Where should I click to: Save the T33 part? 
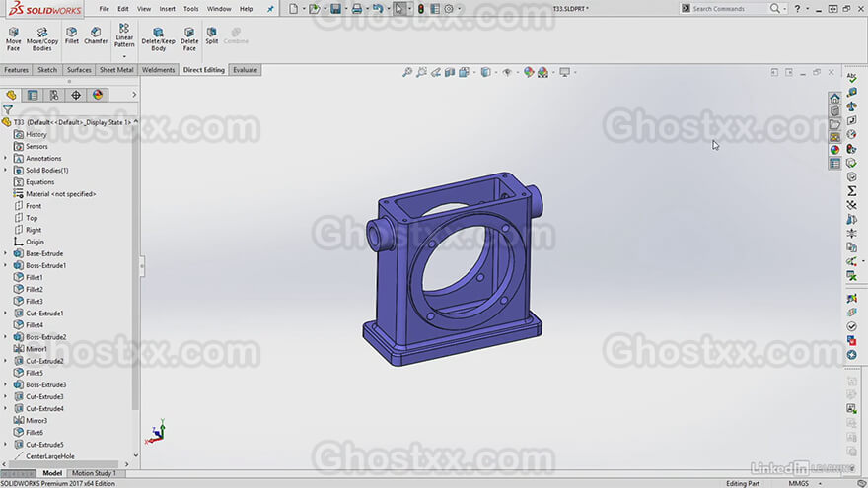335,8
